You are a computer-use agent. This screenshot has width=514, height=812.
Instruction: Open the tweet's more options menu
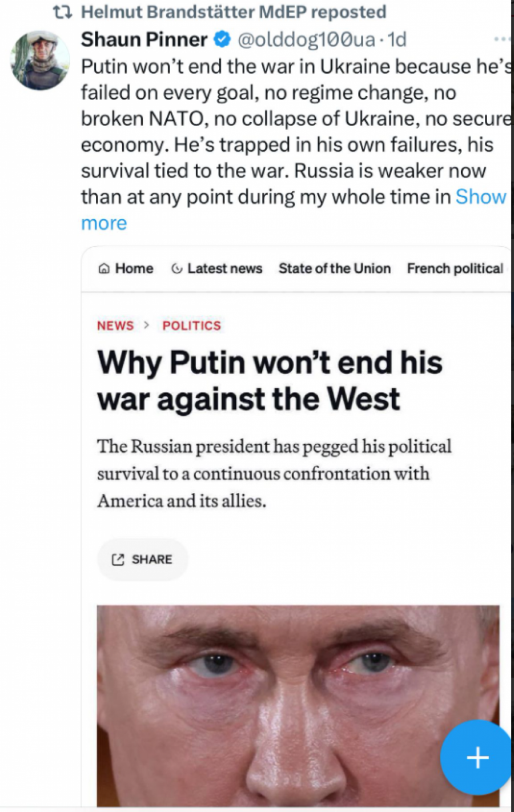(x=502, y=39)
